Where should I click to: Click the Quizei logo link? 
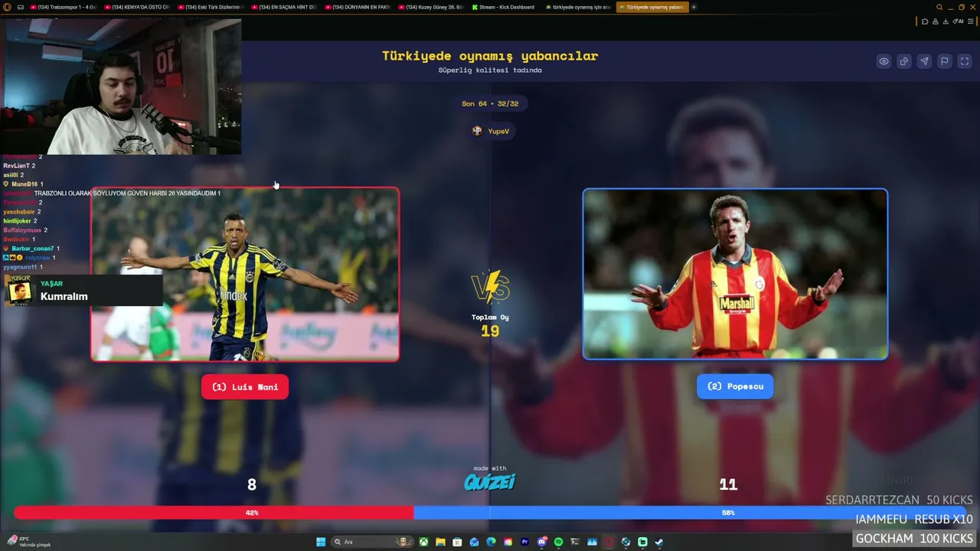(490, 481)
